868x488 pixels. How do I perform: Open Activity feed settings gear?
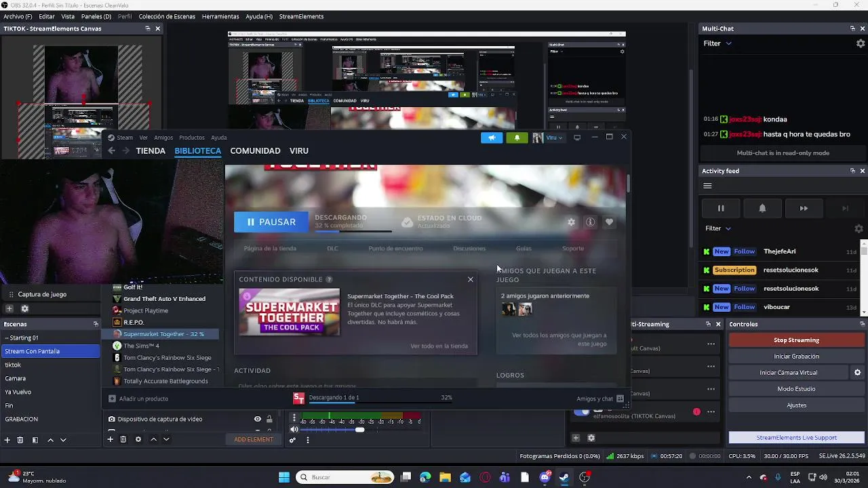(859, 229)
